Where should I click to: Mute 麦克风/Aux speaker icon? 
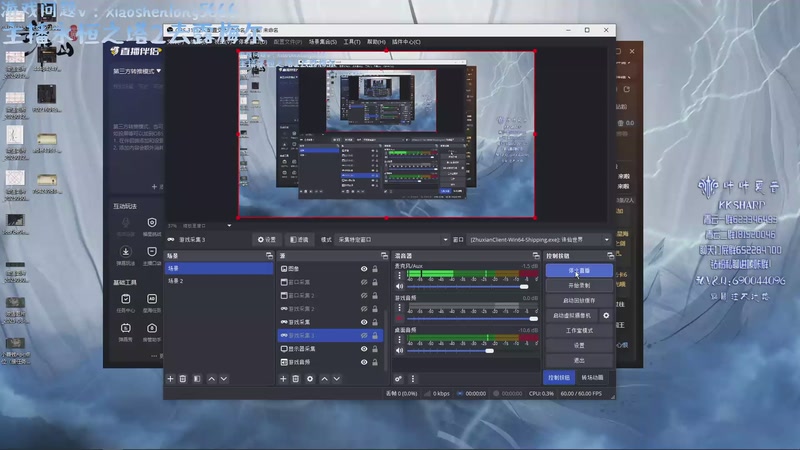[399, 286]
